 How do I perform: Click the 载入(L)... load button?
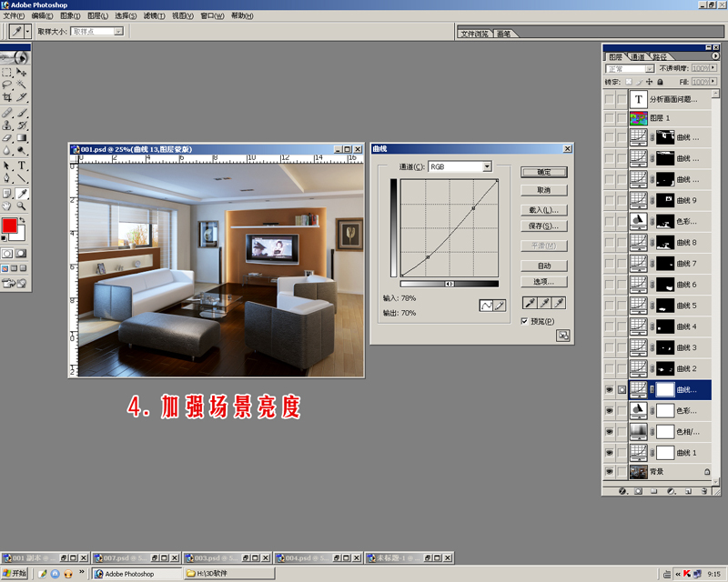[543, 210]
